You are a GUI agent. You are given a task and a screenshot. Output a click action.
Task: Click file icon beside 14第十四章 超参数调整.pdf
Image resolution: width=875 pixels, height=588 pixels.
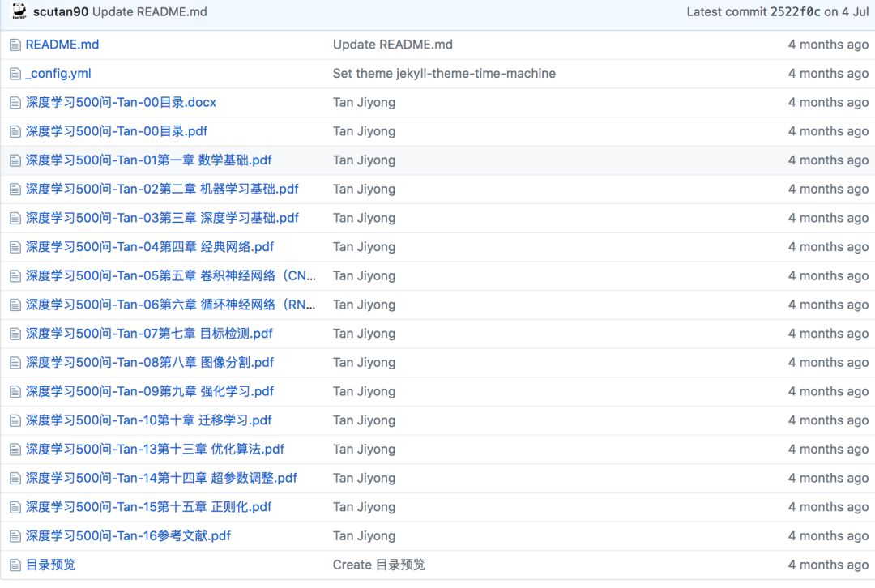tap(15, 479)
